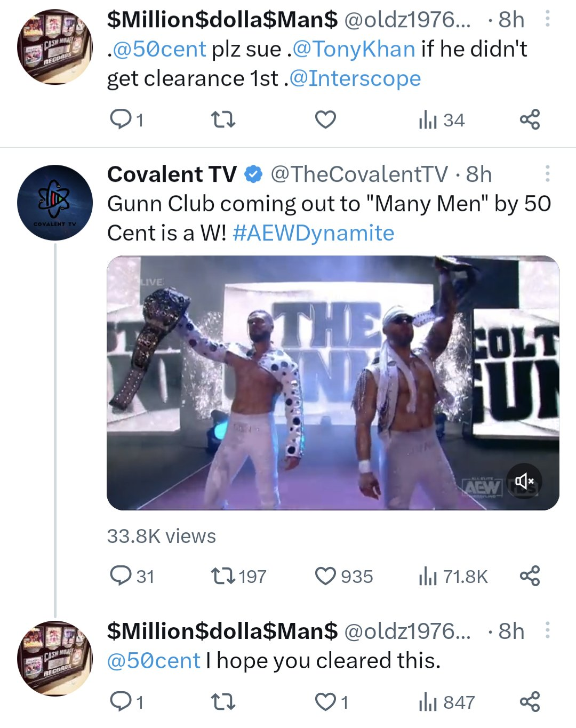The height and width of the screenshot is (728, 576).
Task: Reply to the Covalent TV tweet
Action: point(121,576)
